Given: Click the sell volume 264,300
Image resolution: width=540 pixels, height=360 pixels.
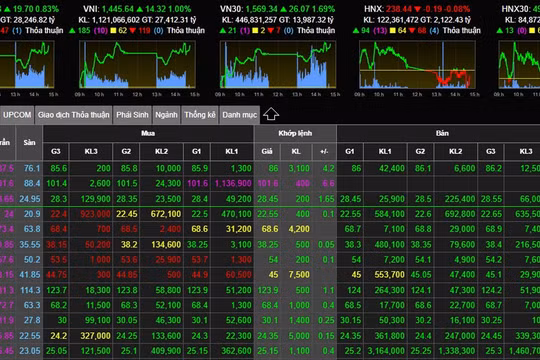Looking at the screenshot, I should (390, 290).
